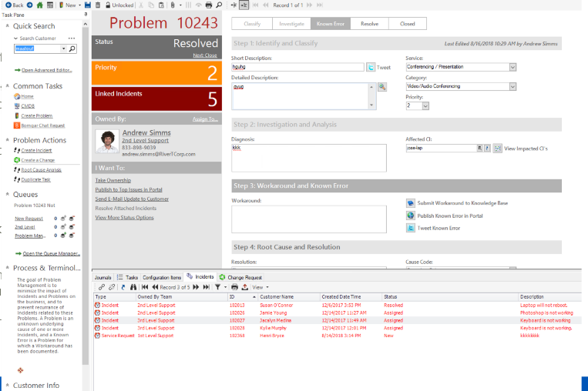Image resolution: width=588 pixels, height=391 pixels.
Task: Click the Take Ownership link
Action: pos(112,179)
